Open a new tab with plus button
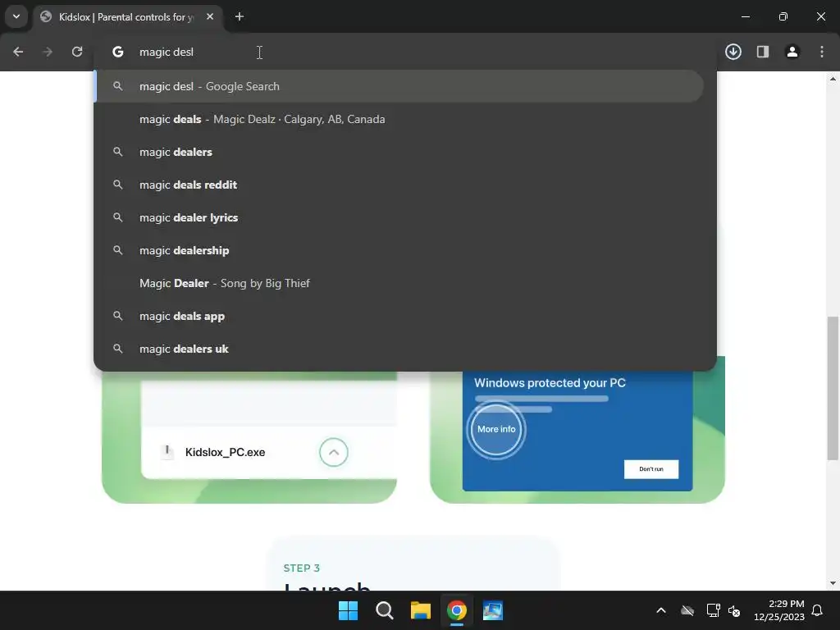This screenshot has height=630, width=840. click(x=240, y=16)
